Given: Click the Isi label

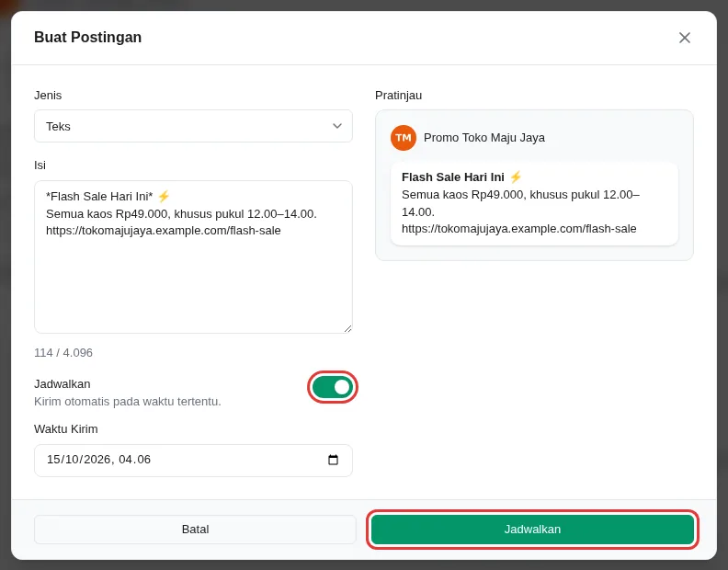Looking at the screenshot, I should click(x=40, y=165).
